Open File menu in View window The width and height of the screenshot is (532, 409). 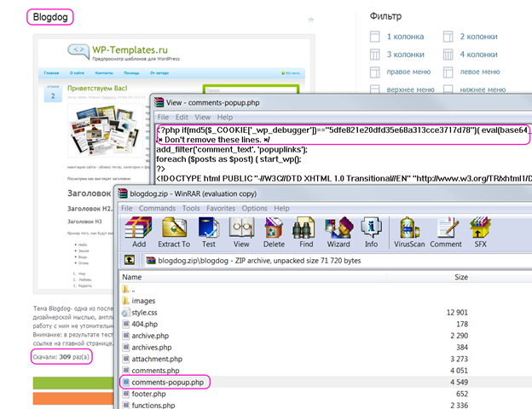point(163,117)
